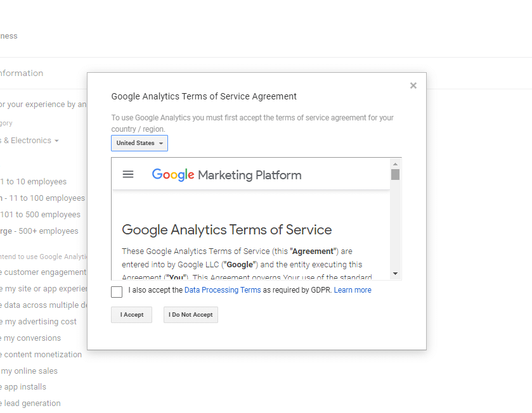Select the 'customer engagement' option
This screenshot has width=532, height=413.
point(43,272)
